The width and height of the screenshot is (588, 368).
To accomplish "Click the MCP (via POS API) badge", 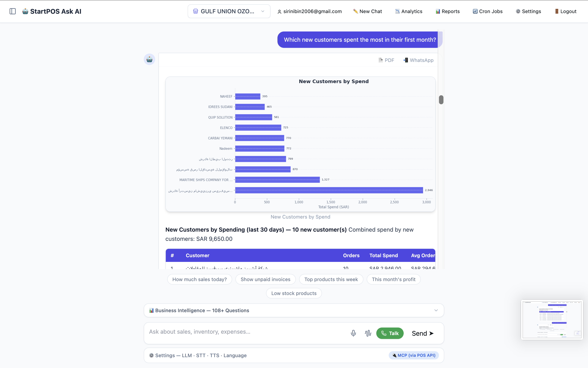I will [414, 355].
